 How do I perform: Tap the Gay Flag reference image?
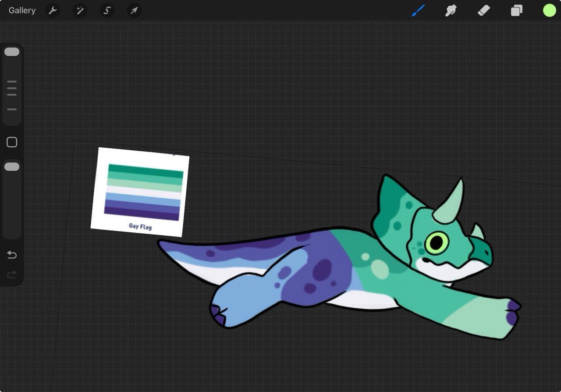click(x=140, y=192)
